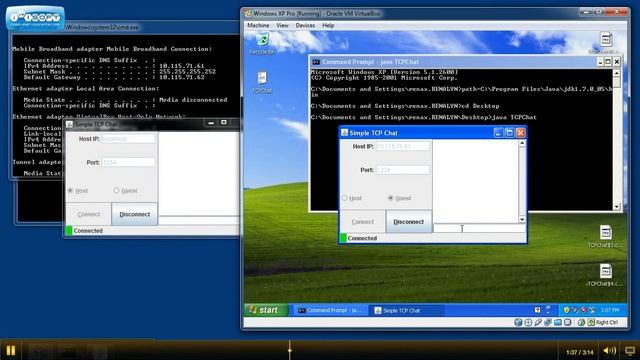This screenshot has width=640, height=360.
Task: Move the playback position marker on the timeline
Action: (290, 350)
